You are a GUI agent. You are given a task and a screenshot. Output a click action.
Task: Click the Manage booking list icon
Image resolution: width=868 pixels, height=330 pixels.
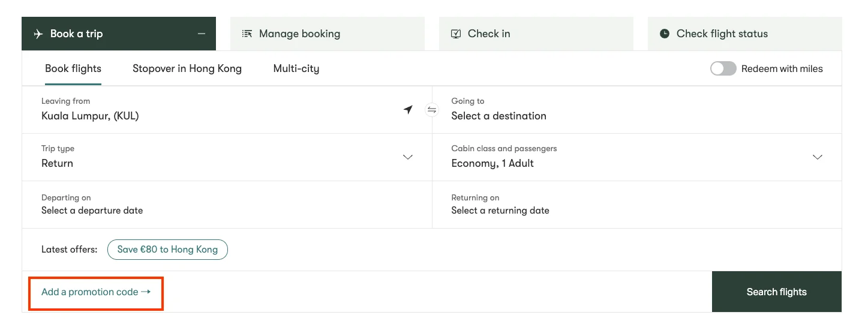247,34
